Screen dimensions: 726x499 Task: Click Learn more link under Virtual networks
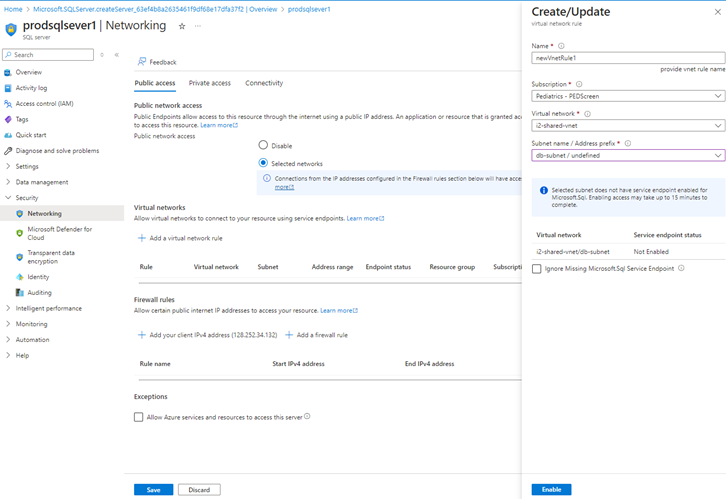pyautogui.click(x=365, y=218)
